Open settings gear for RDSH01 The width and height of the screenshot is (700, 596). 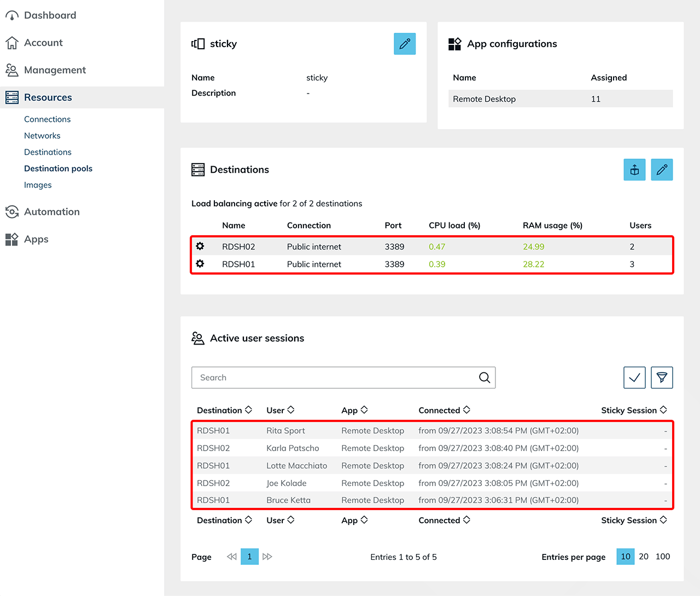[x=200, y=264]
